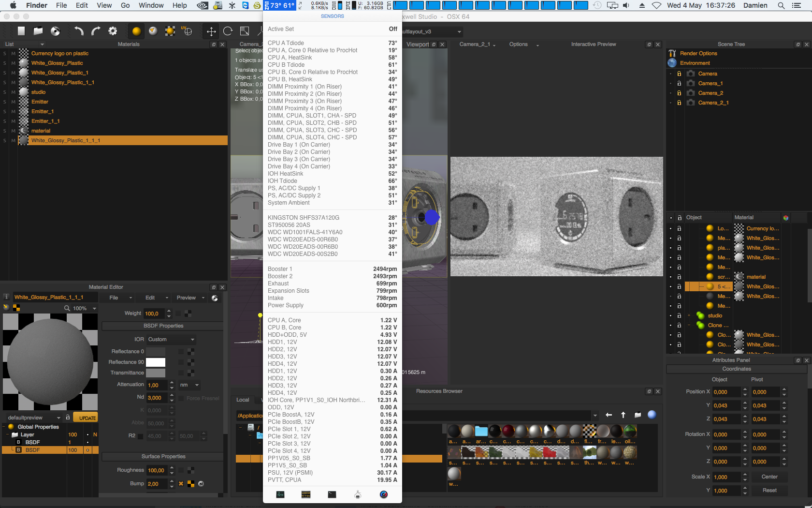The width and height of the screenshot is (812, 508).
Task: Click the Redo arrow in the toolbar
Action: pos(96,31)
